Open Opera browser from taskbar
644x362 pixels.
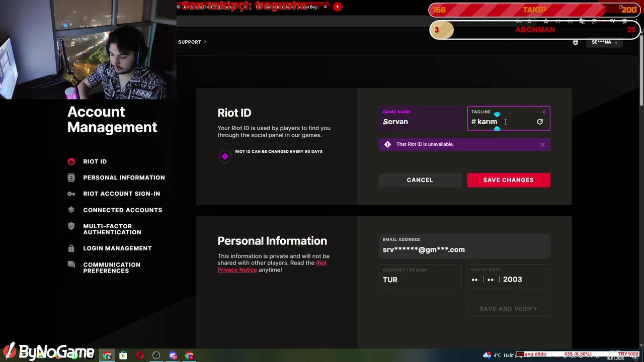[140, 355]
